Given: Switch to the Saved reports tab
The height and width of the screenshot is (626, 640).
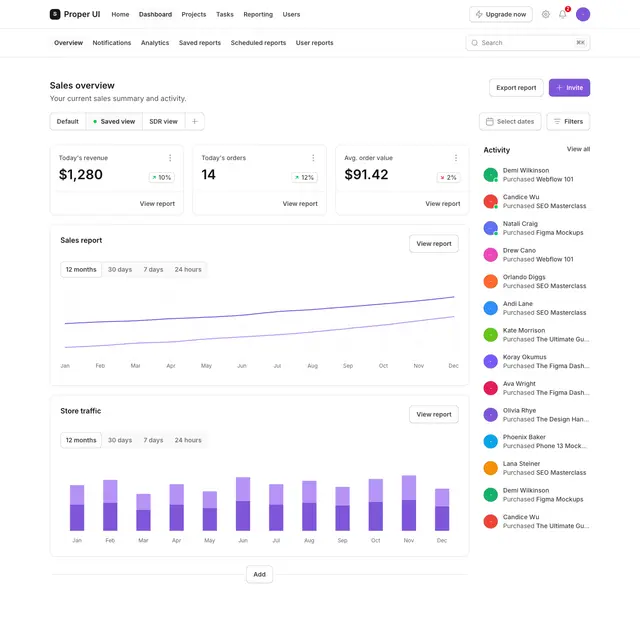Looking at the screenshot, I should 200,42.
